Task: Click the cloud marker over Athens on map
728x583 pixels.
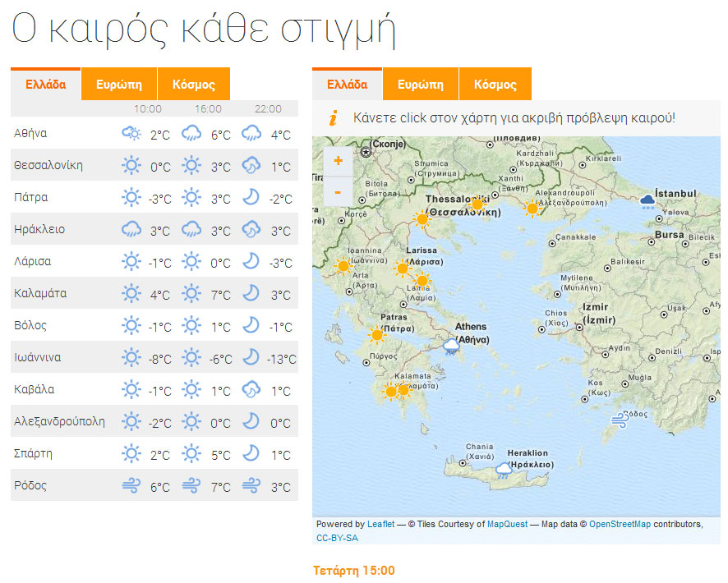Action: pos(450,346)
